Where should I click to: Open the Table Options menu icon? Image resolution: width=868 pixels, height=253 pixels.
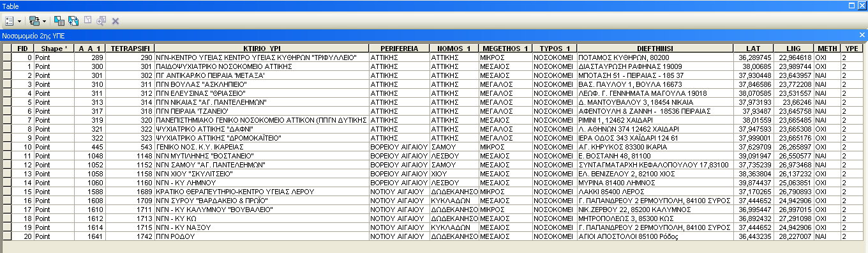[x=9, y=20]
